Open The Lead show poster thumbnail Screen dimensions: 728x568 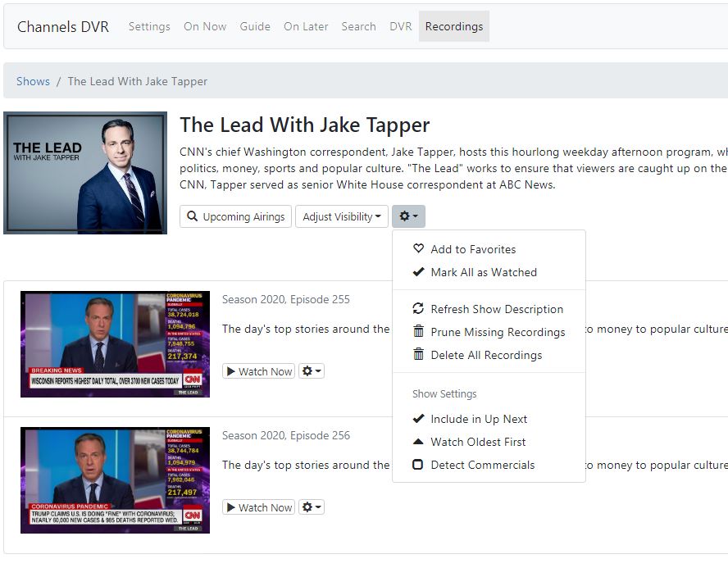[85, 173]
